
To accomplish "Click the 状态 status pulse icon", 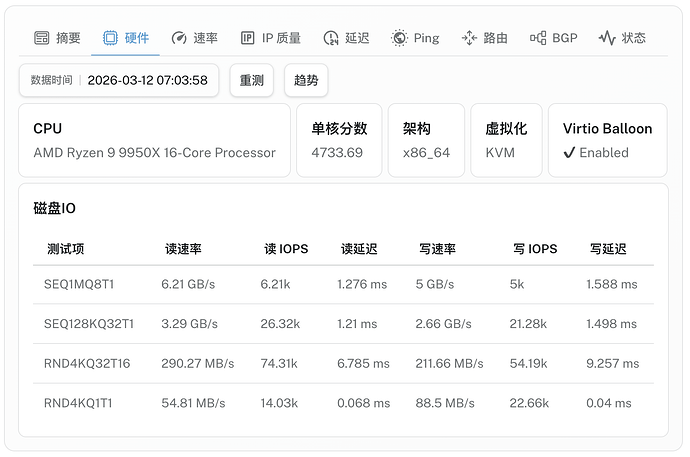I will click(607, 38).
